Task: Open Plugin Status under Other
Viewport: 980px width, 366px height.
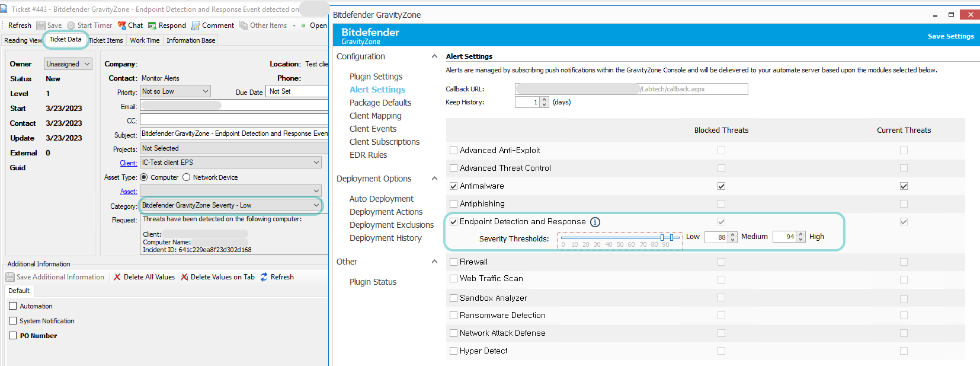Action: [373, 282]
